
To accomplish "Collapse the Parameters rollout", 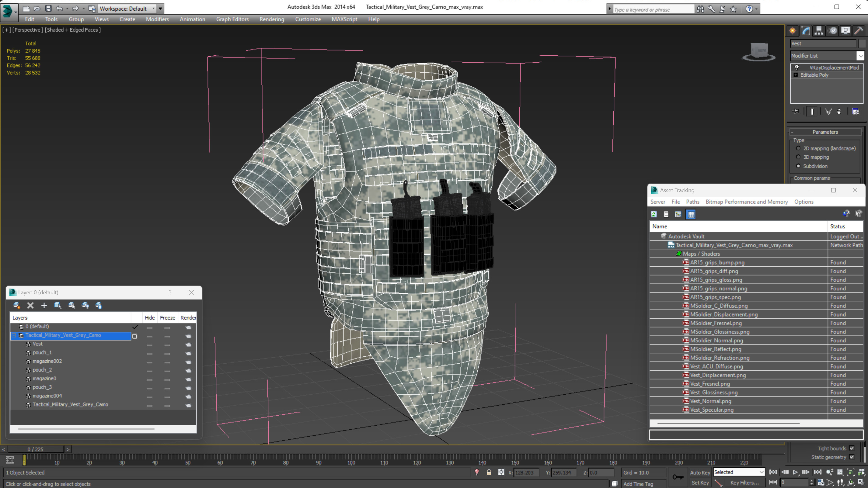I will 792,132.
